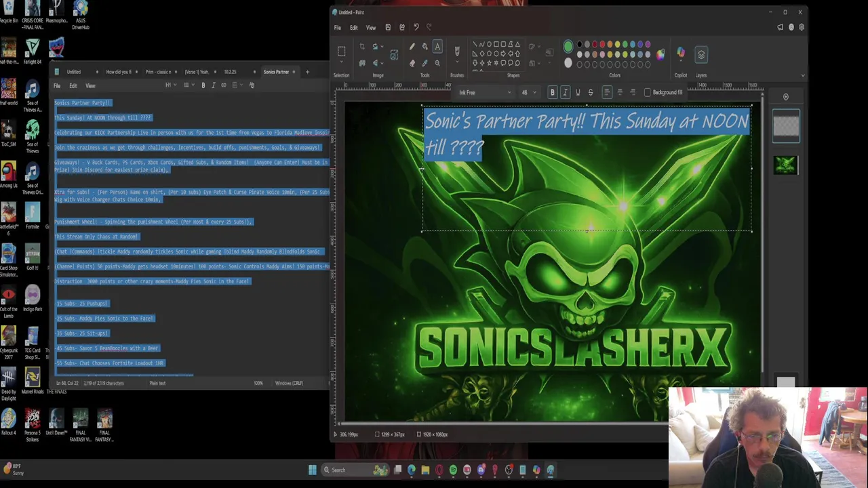
Task: Toggle Bold in Paint text toolbar
Action: 552,92
